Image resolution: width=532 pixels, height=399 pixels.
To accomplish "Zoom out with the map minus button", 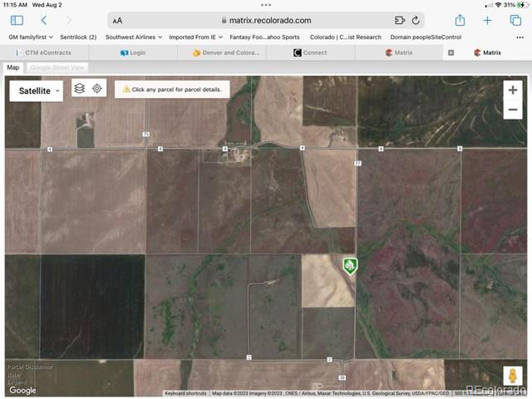I will 512,110.
